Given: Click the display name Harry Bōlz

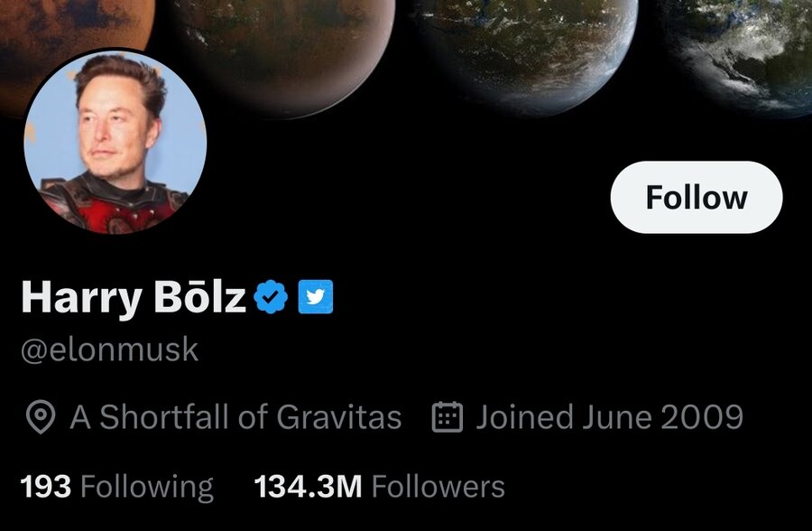Looking at the screenshot, I should coord(133,297).
